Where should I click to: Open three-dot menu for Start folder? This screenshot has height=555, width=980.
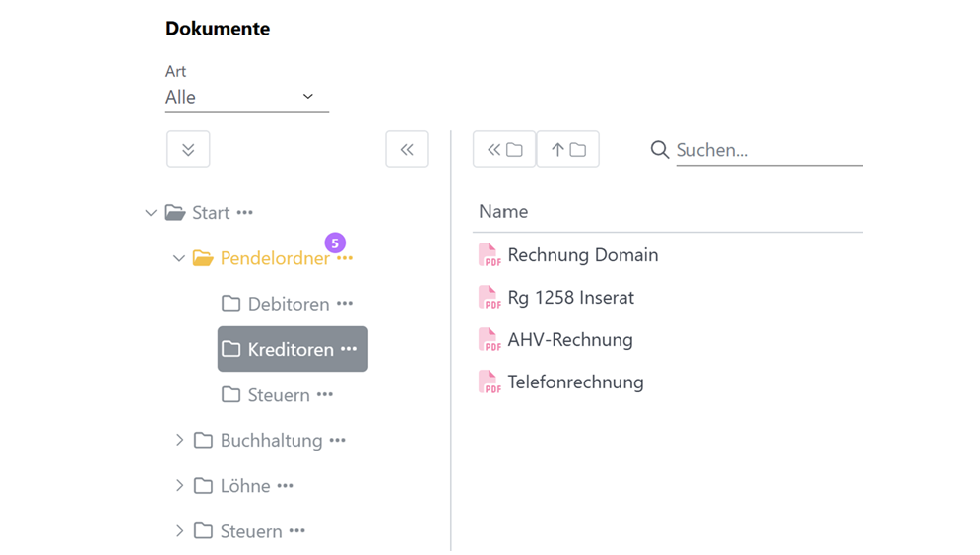click(x=244, y=213)
